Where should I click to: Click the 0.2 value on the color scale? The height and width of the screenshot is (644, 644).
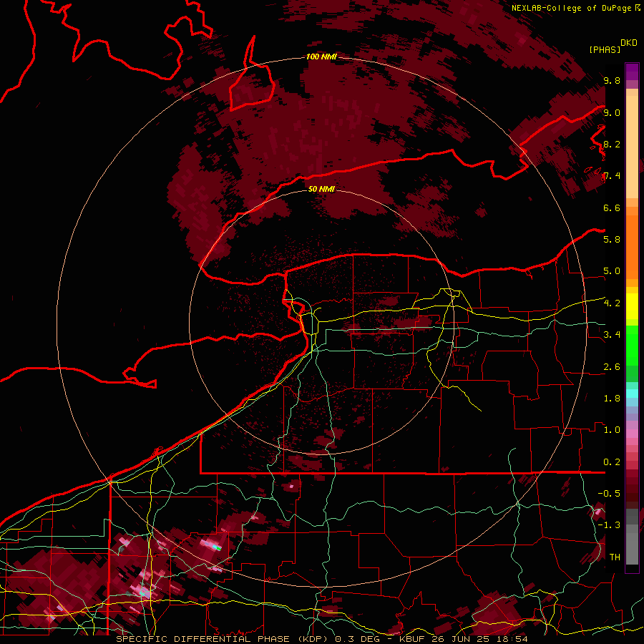tap(612, 462)
